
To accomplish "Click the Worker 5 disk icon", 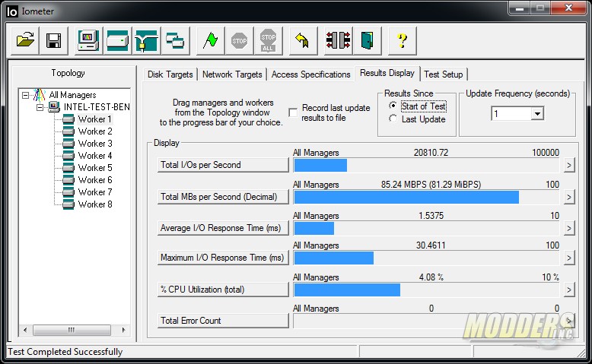I will [x=68, y=167].
